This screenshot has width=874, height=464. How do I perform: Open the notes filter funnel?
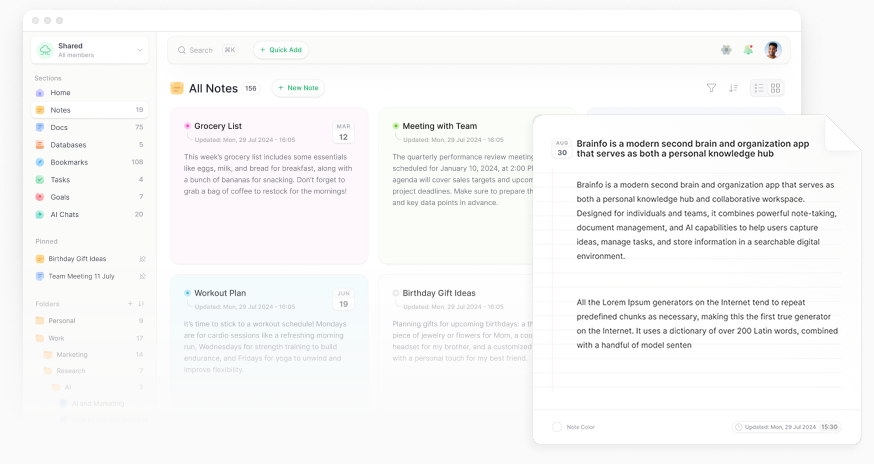coord(711,88)
